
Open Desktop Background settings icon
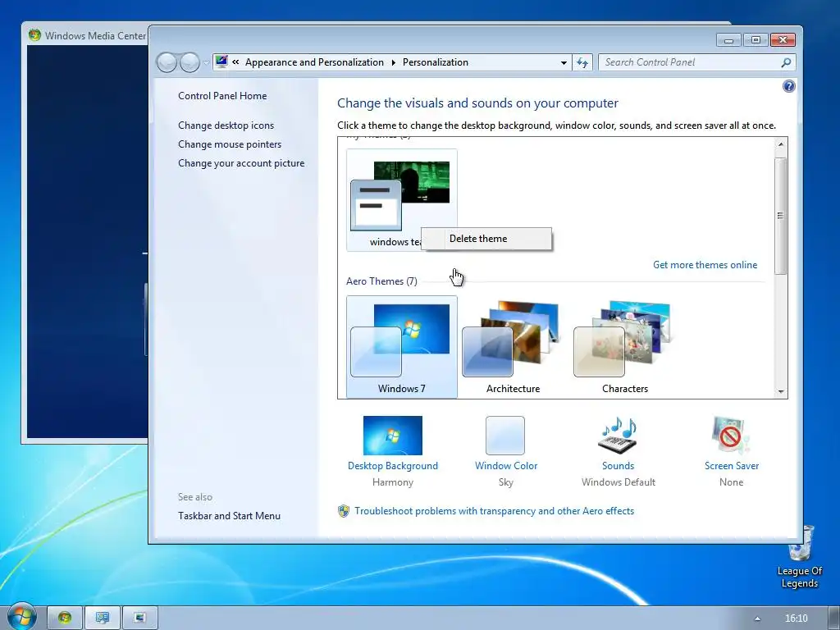coord(393,436)
